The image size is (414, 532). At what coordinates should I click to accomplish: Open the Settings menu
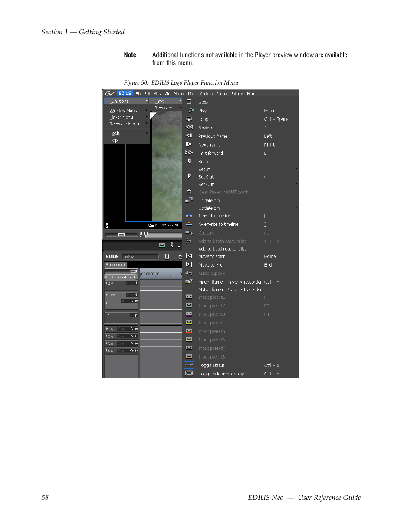coord(237,94)
